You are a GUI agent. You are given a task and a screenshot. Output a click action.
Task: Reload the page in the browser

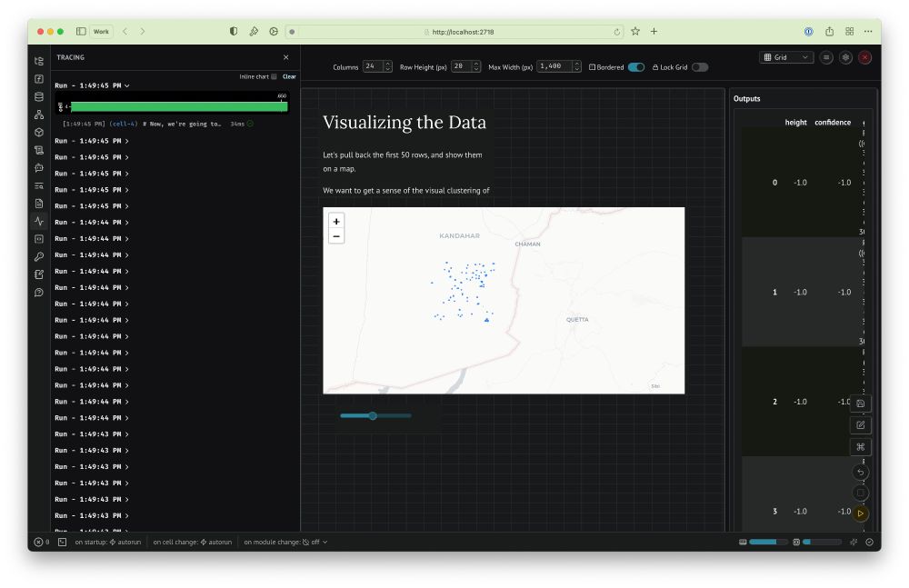(617, 32)
